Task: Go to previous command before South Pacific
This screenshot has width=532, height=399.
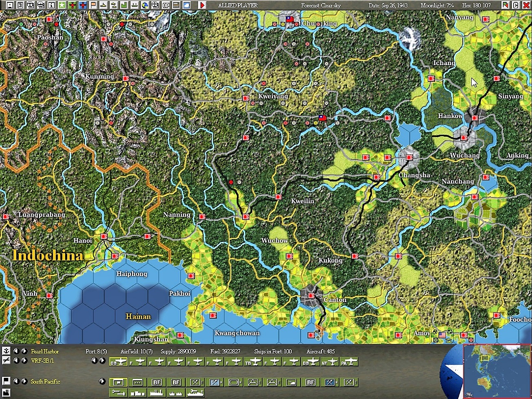Action: tap(16, 381)
